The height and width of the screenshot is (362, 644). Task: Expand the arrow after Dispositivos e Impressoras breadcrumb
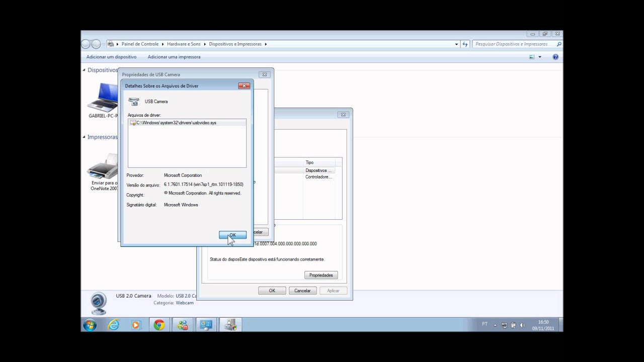click(266, 44)
